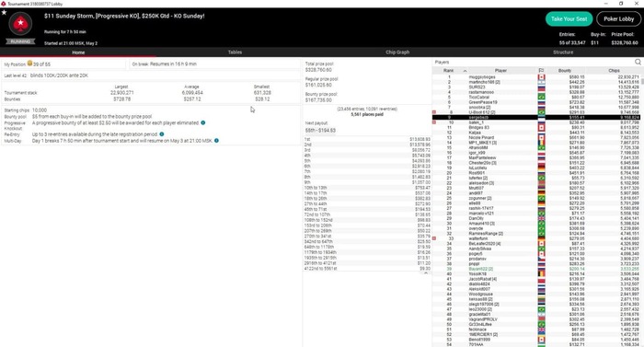Screen dimensions: 644x347
Task: Switch to the Home tab
Action: click(x=78, y=52)
